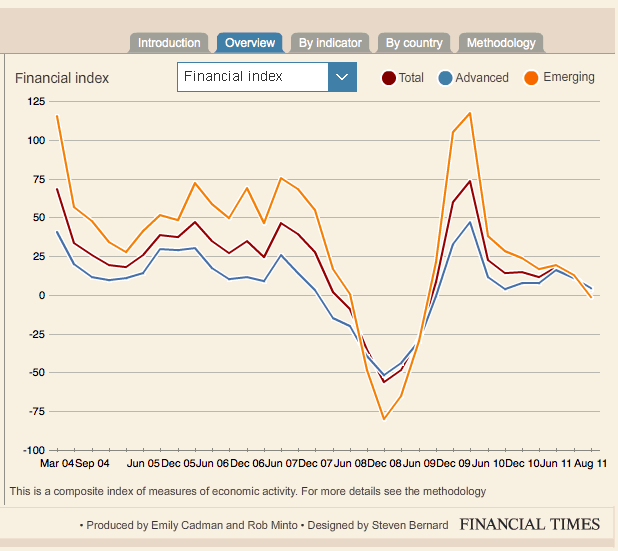Toggle the dark red Total series circle

(389, 78)
